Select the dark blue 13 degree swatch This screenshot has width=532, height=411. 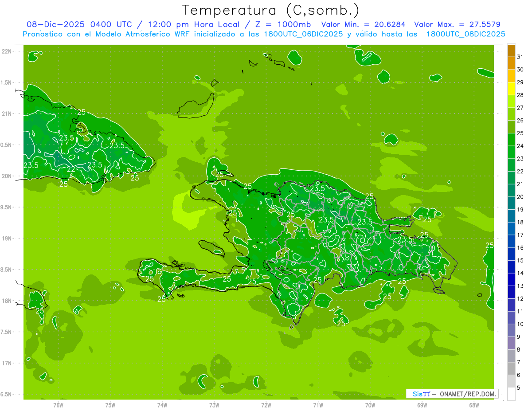click(511, 280)
